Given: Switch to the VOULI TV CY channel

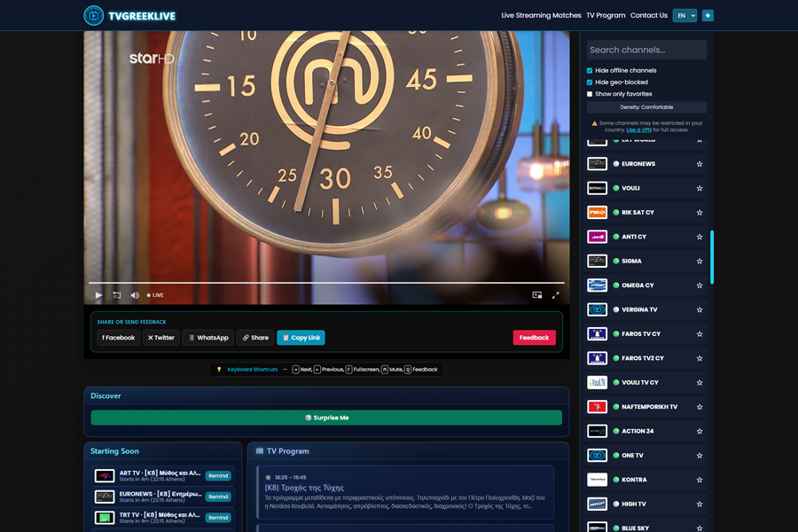Looking at the screenshot, I should coord(646,383).
